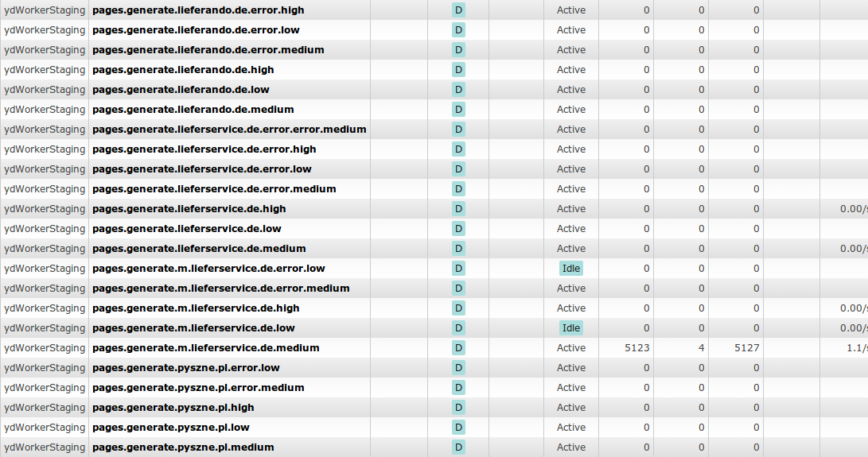Click durable D badge for lieferando.de.error.low
The width and height of the screenshot is (868, 457).
pyautogui.click(x=458, y=30)
